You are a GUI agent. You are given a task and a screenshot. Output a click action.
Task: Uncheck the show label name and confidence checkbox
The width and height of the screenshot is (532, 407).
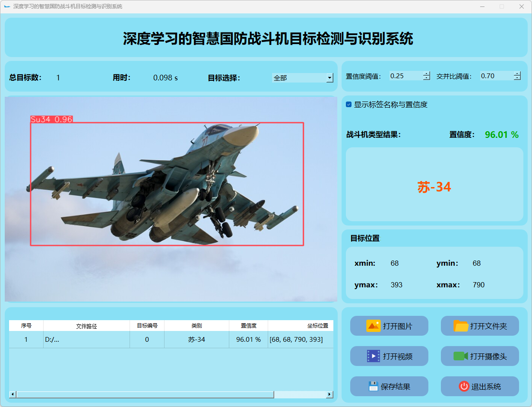pos(349,105)
